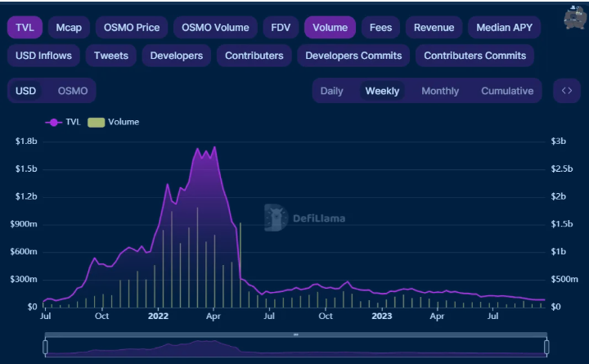This screenshot has width=589, height=364.
Task: Grab the right range slider handle
Action: point(546,347)
